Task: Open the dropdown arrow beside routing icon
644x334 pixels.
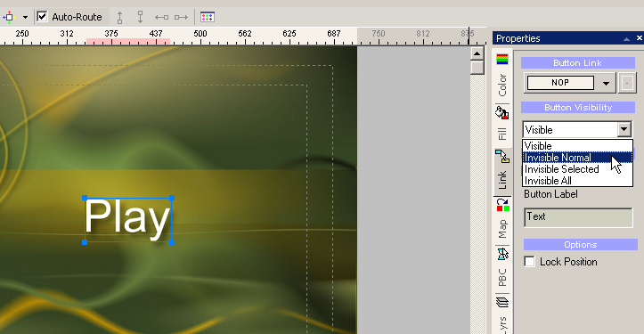Action: click(25, 17)
